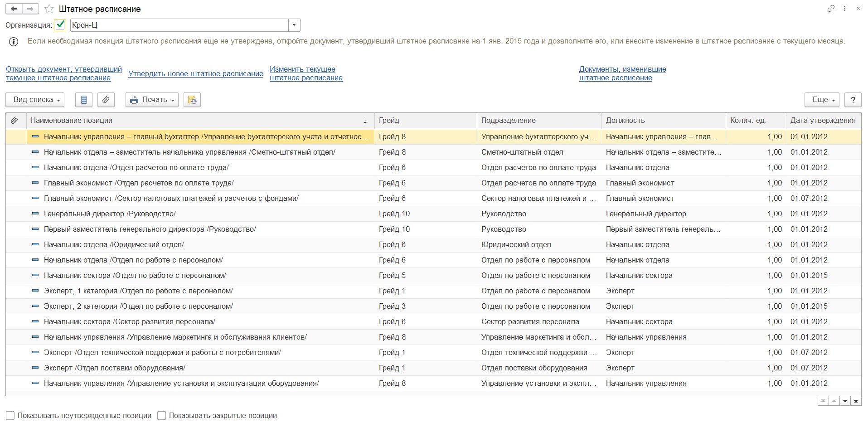
Task: Click link Утвердить новое штатное расписание
Action: [196, 73]
